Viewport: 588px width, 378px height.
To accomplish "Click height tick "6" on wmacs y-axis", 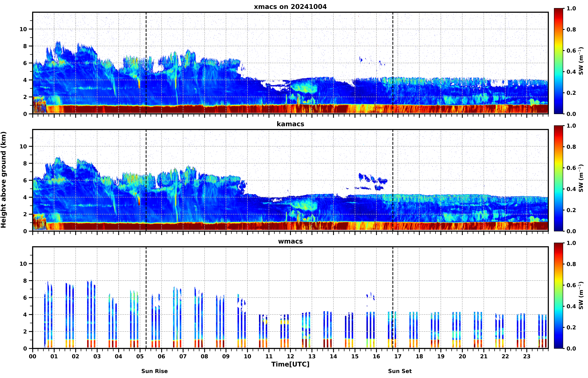I will click(25, 298).
